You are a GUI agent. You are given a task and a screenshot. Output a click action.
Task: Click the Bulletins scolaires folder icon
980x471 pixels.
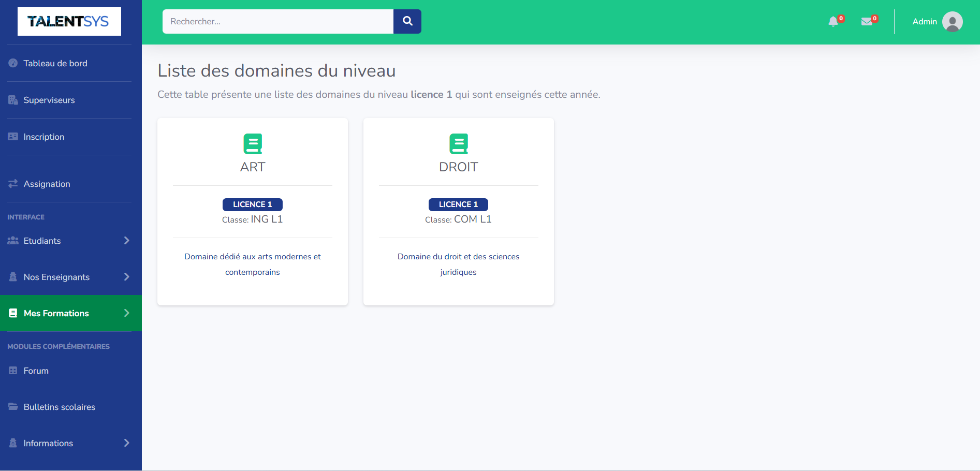13,407
